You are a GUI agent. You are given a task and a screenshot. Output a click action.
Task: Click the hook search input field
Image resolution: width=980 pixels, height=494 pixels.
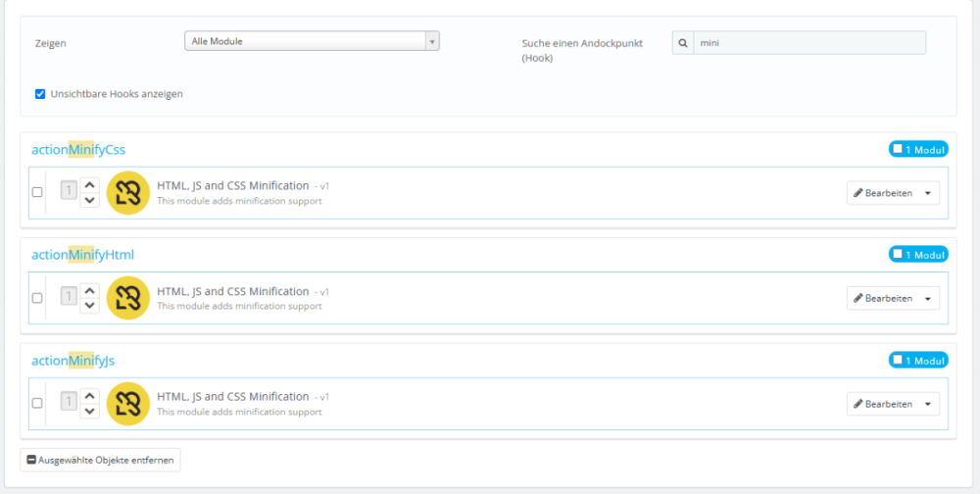(808, 42)
